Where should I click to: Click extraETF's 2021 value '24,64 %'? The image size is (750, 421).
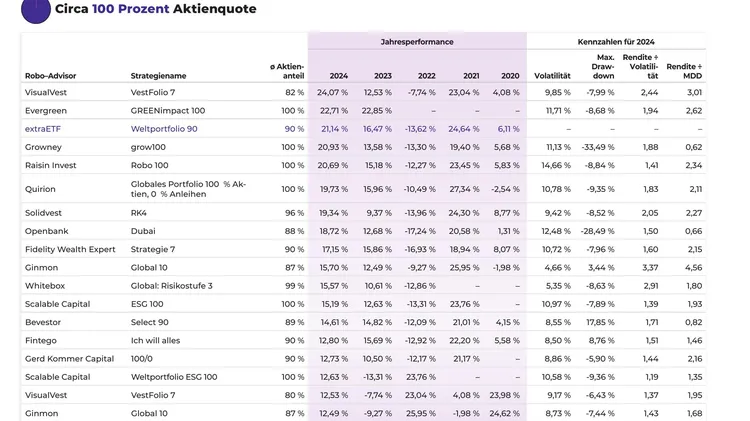tap(464, 129)
